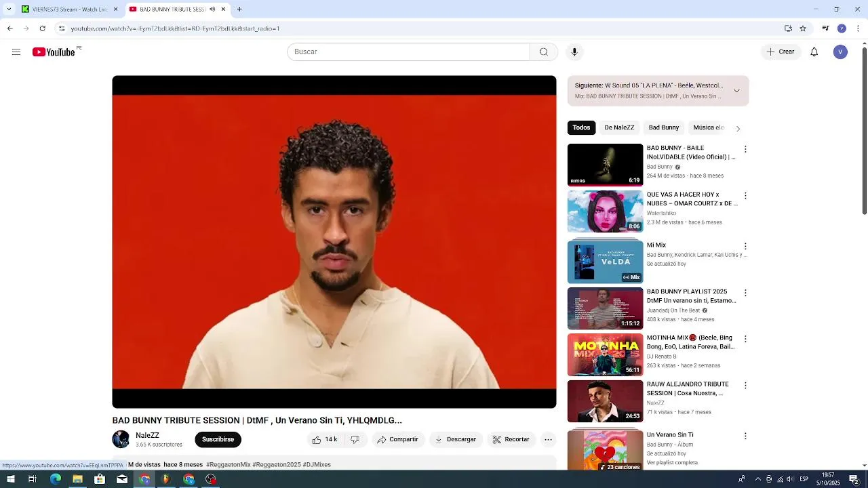The width and height of the screenshot is (868, 488).
Task: Open Microsoft Edge from taskbar
Action: [x=56, y=479]
